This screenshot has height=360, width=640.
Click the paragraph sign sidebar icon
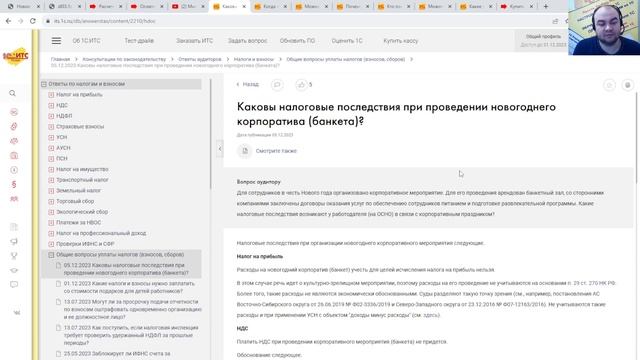point(14,184)
